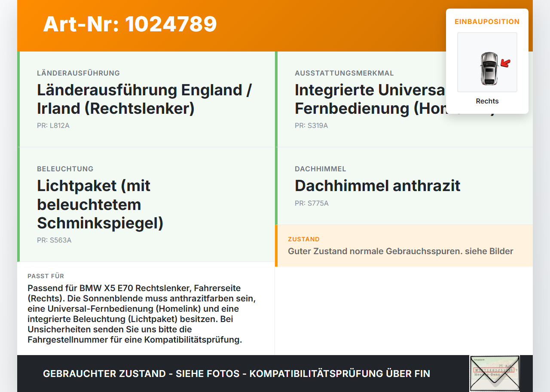Click the Art-Nr: 1024789 header

point(129,24)
